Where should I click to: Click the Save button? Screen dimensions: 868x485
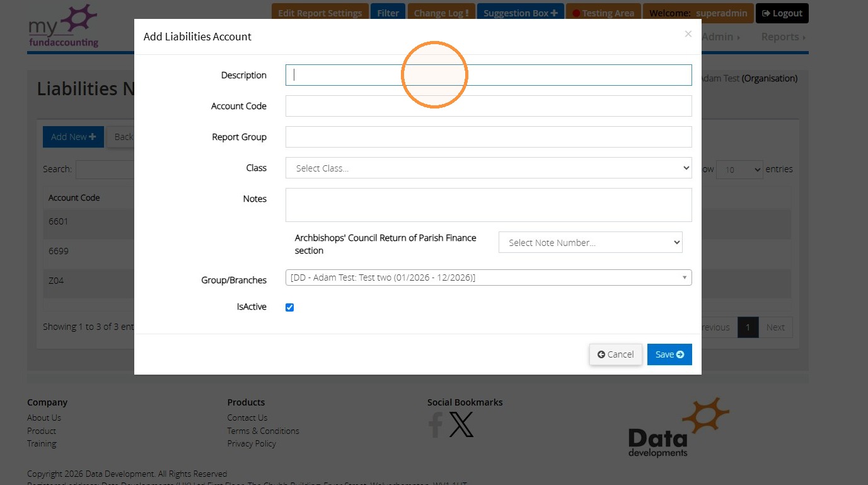669,354
